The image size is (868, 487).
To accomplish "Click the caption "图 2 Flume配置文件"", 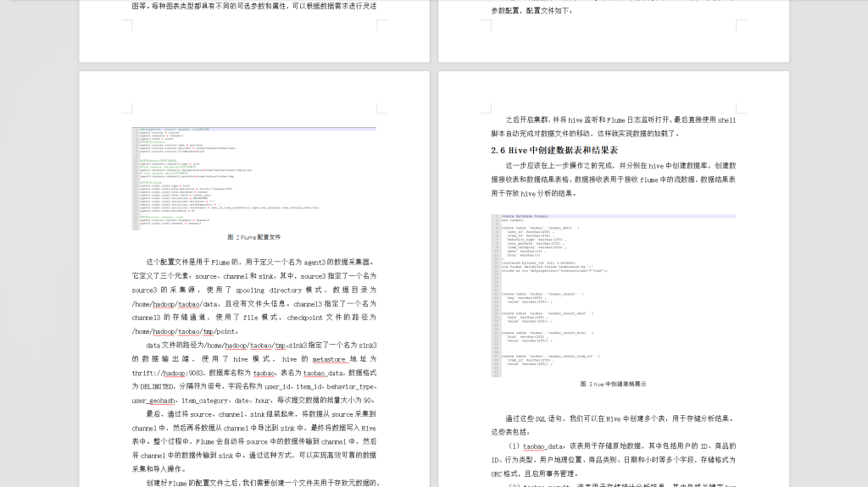I will [254, 237].
